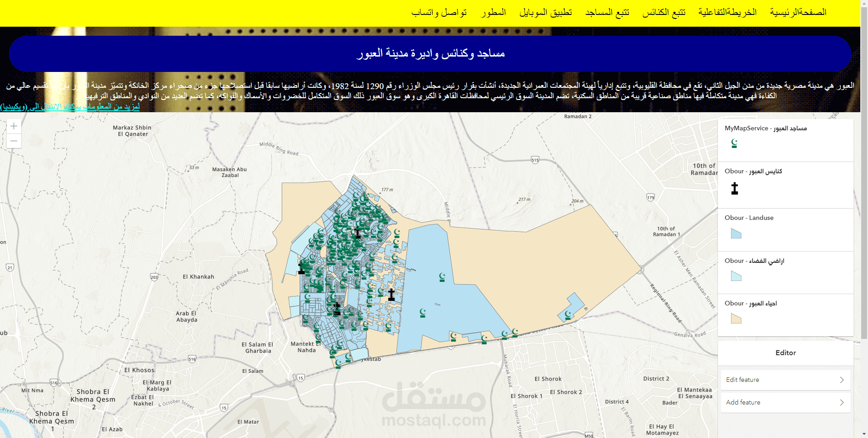Open تتبع المساجد mosques tracking menu
The image size is (868, 438).
click(x=608, y=12)
